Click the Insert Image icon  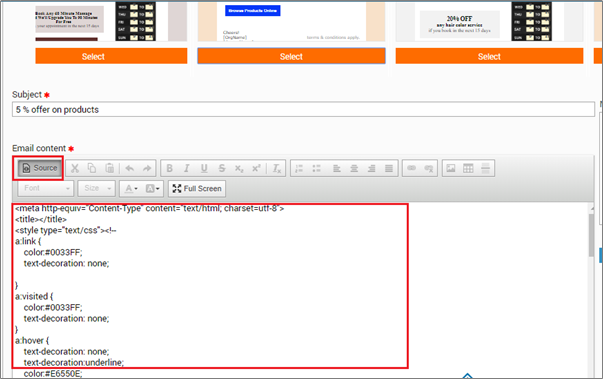pos(451,168)
